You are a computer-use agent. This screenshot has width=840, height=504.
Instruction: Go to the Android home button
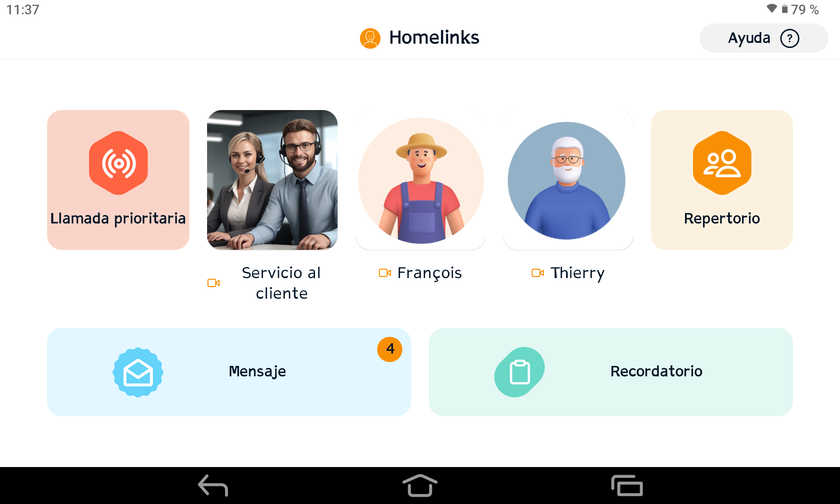tap(420, 486)
